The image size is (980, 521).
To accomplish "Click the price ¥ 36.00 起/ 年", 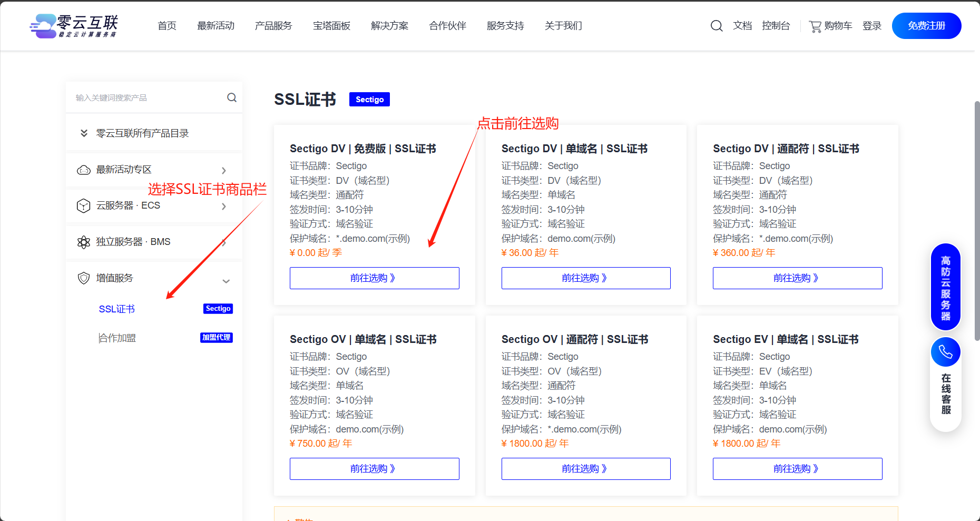I will coord(530,253).
